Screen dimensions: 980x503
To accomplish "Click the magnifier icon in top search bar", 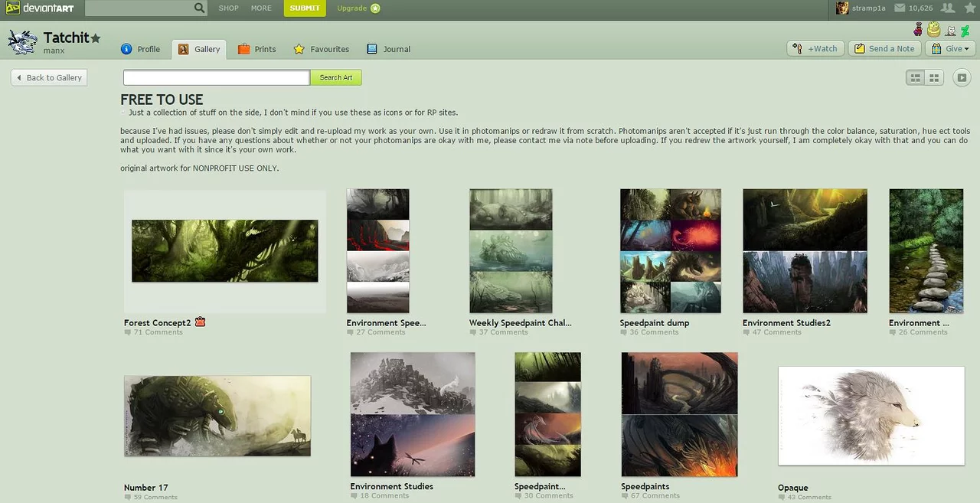I will coord(199,8).
